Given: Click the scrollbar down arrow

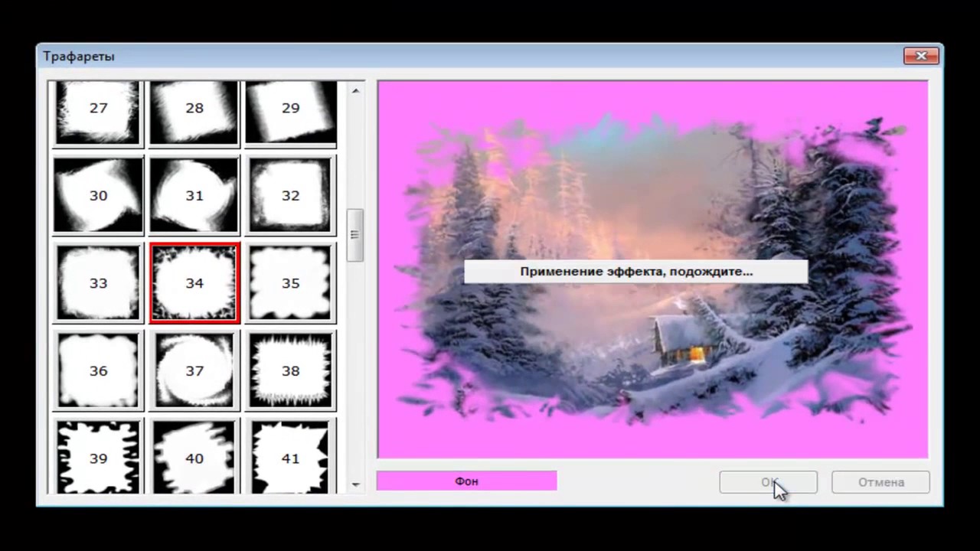Looking at the screenshot, I should 355,484.
